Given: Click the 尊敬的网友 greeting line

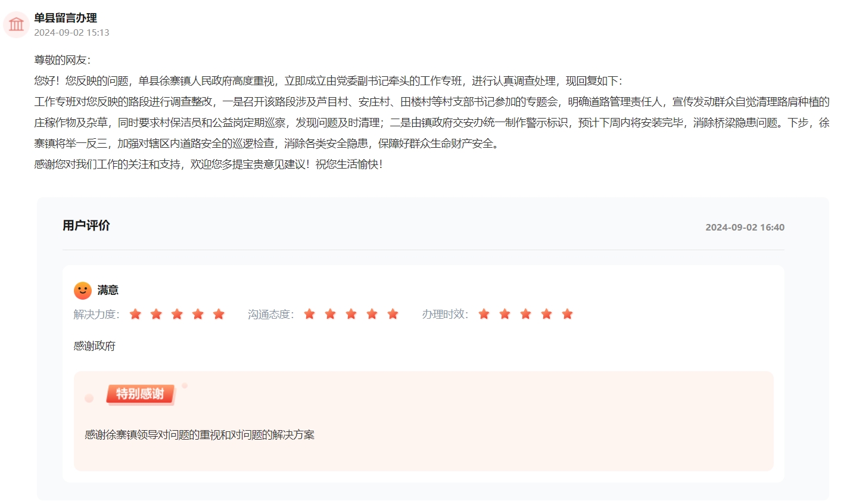Looking at the screenshot, I should click(62, 60).
